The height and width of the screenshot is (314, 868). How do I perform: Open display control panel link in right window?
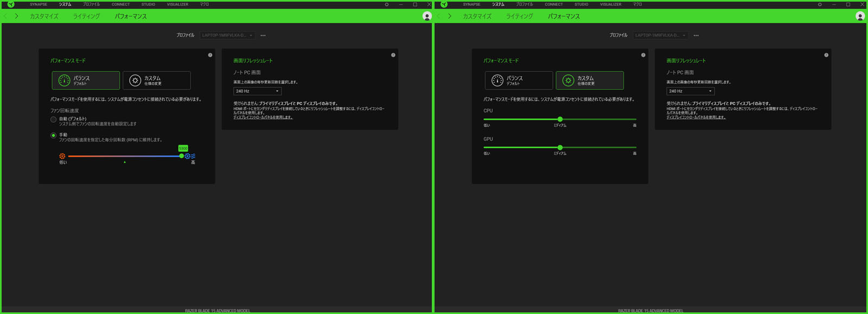click(696, 117)
